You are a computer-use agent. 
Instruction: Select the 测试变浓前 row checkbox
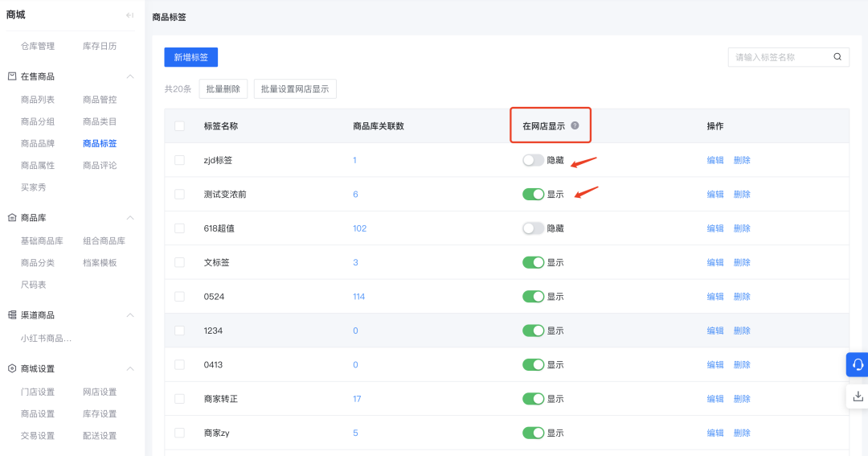[x=179, y=195]
